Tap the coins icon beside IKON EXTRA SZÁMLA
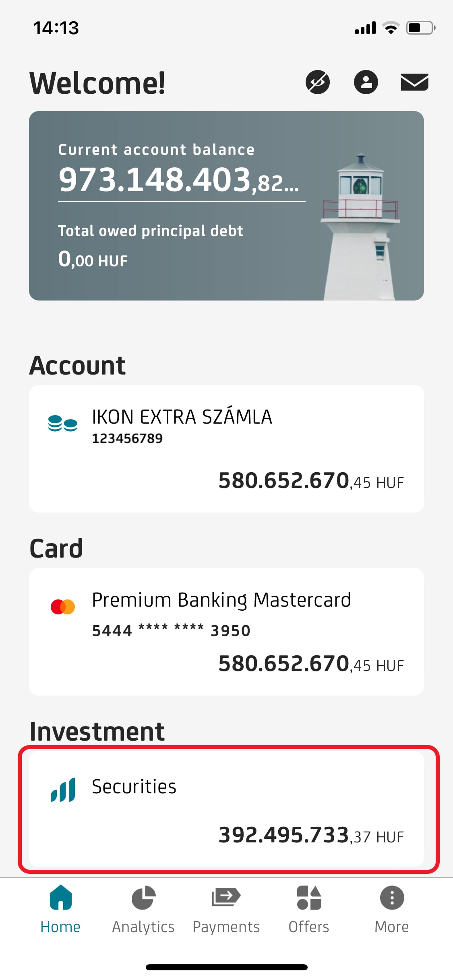Screen dimensions: 453x980 point(62,423)
